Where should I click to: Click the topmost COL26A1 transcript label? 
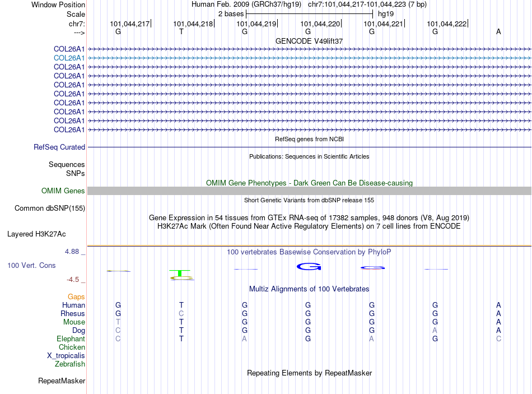pos(69,49)
